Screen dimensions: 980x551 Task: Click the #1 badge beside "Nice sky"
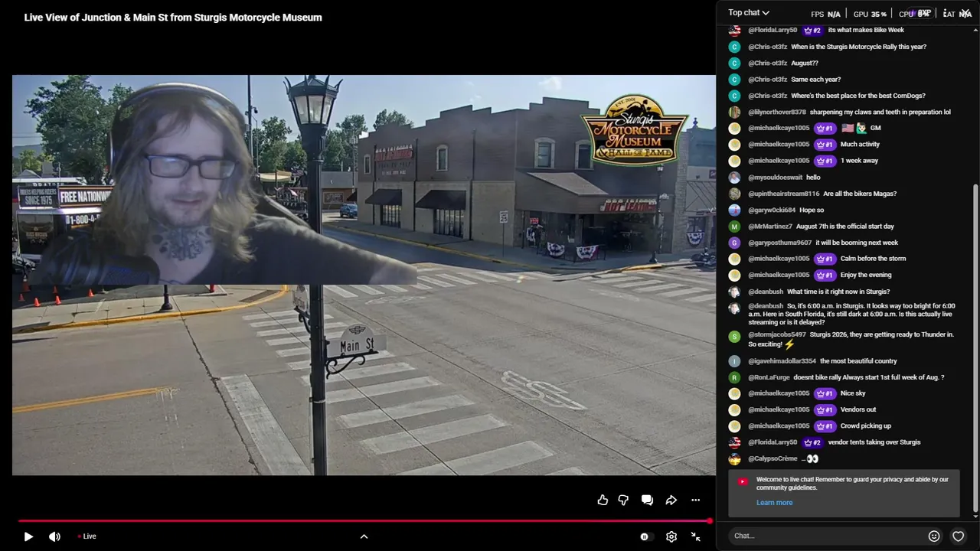825,393
